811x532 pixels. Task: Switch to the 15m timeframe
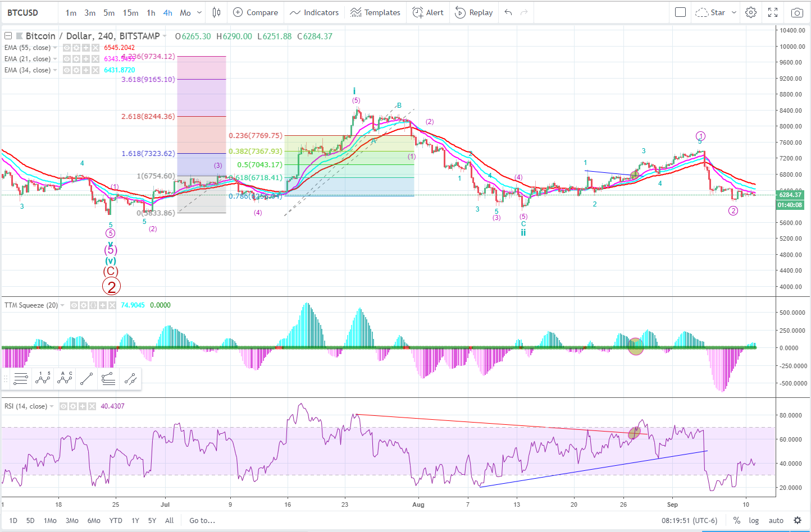point(130,12)
